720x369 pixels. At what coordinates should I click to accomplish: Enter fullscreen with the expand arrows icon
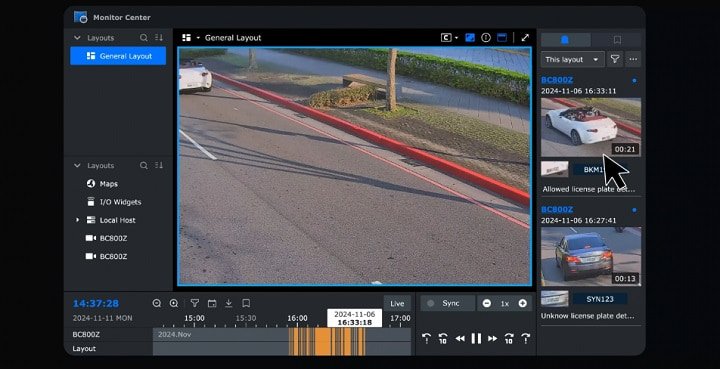point(525,38)
